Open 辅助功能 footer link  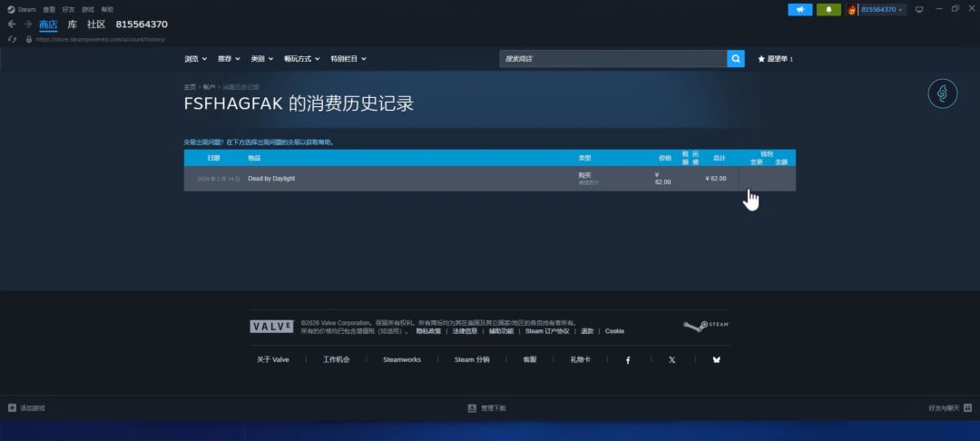coord(501,331)
